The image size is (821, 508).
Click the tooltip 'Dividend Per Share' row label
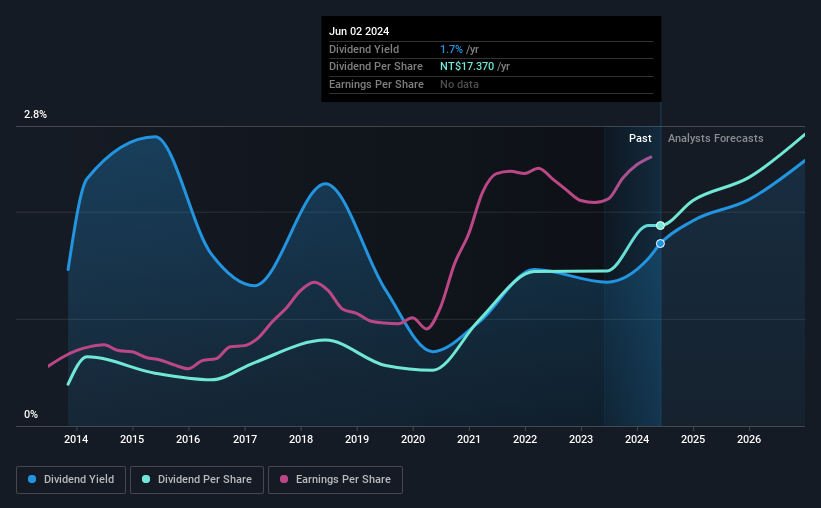[x=375, y=67]
